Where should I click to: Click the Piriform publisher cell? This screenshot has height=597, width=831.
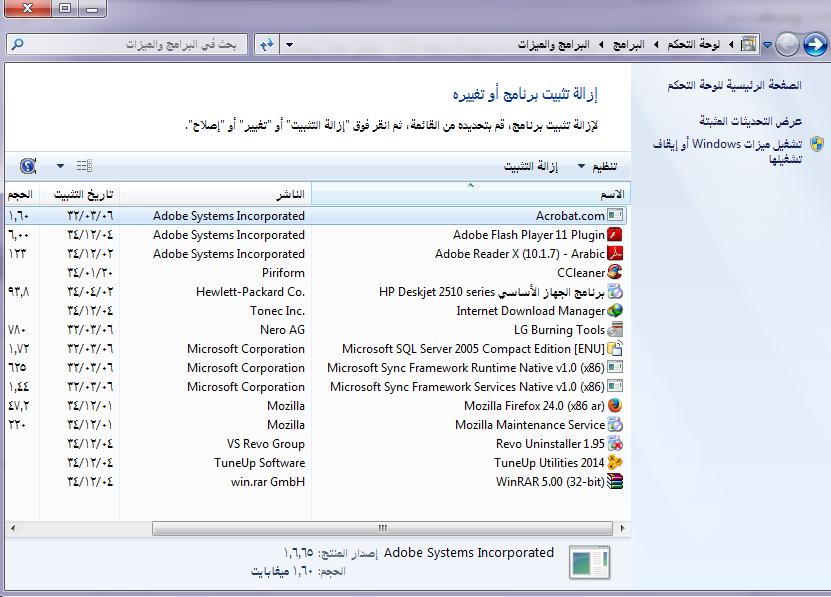tap(283, 273)
